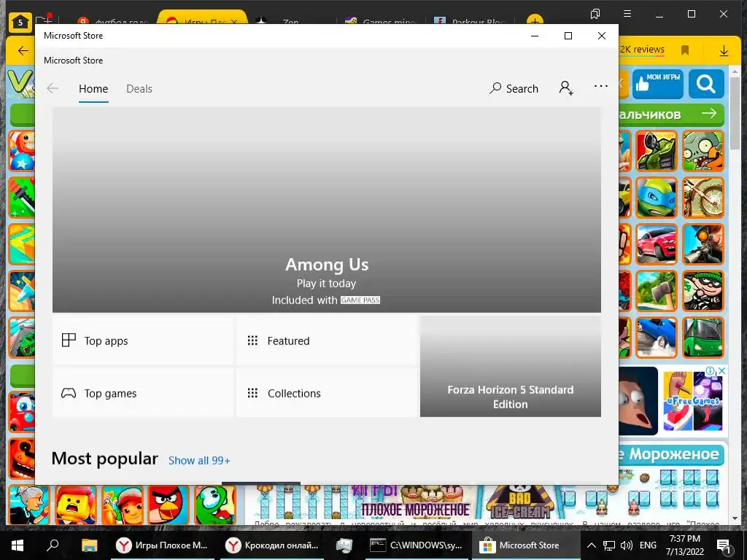
Task: Open the green snake game thumbnail
Action: point(215,505)
